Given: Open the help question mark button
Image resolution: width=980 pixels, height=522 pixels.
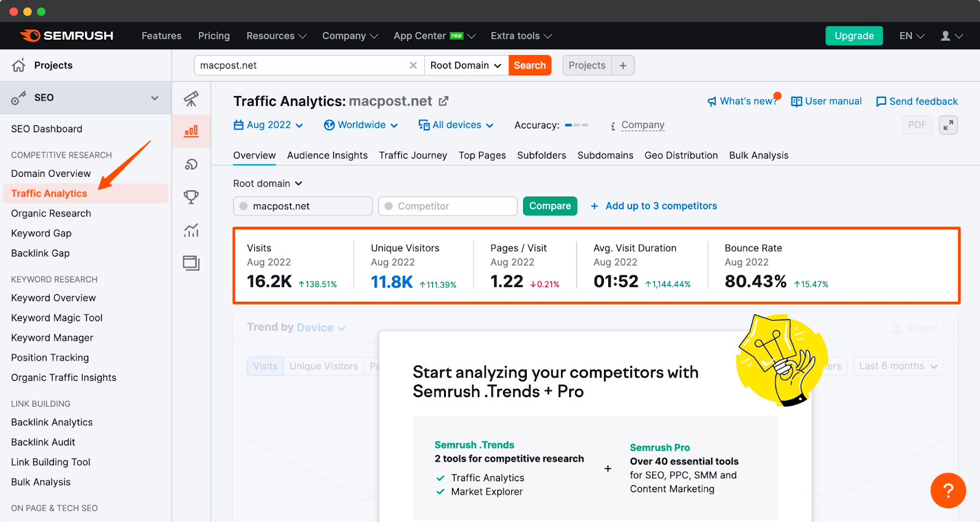Looking at the screenshot, I should [948, 490].
